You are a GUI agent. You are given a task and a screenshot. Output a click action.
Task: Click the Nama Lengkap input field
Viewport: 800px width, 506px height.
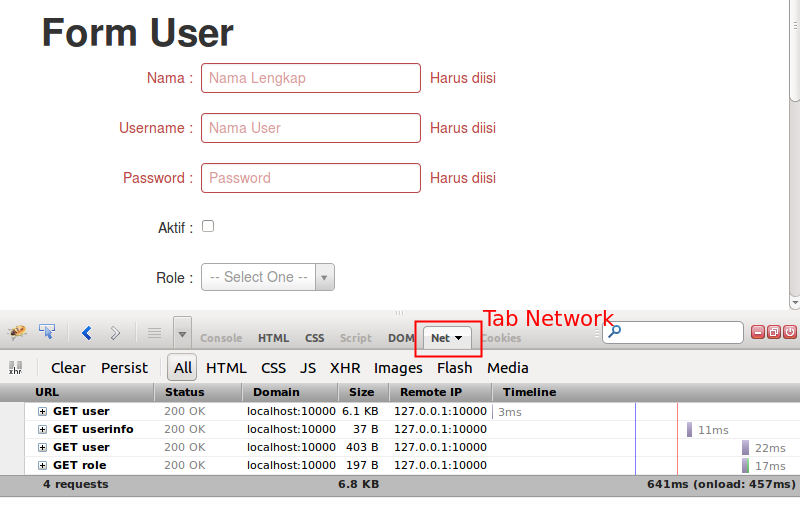click(x=310, y=78)
